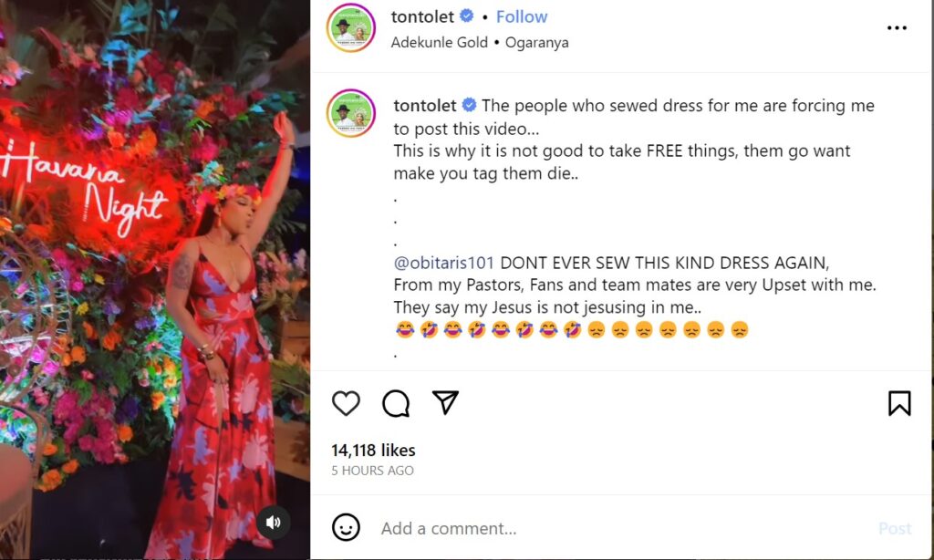The image size is (934, 560).
Task: Toggle video sound with the speaker icon
Action: point(273,523)
